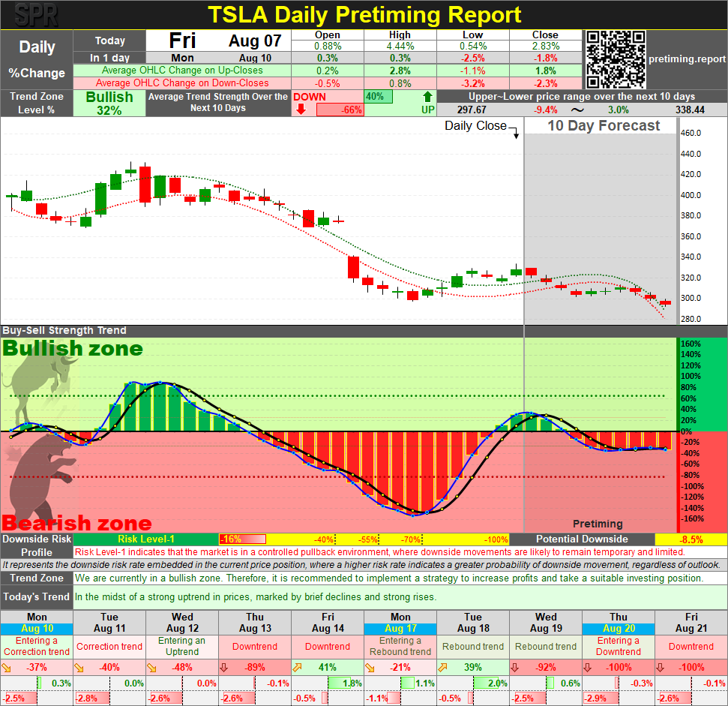Screen dimensions: 728x706
Task: Click the Pretiming label in forecast area
Action: (598, 524)
